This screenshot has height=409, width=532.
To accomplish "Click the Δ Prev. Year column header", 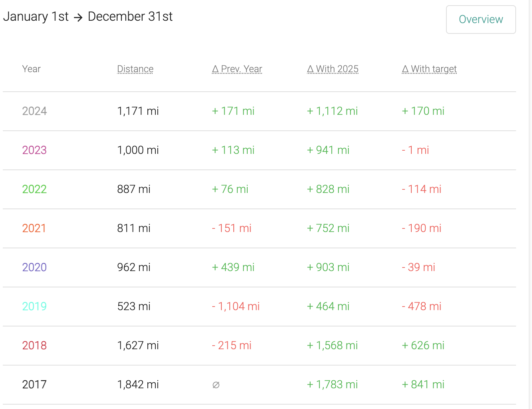I will pos(237,69).
